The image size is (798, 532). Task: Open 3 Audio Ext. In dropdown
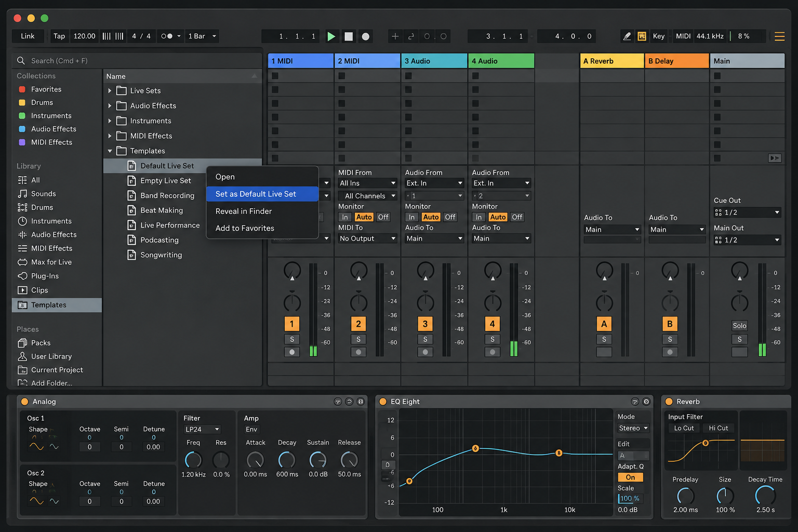point(434,183)
